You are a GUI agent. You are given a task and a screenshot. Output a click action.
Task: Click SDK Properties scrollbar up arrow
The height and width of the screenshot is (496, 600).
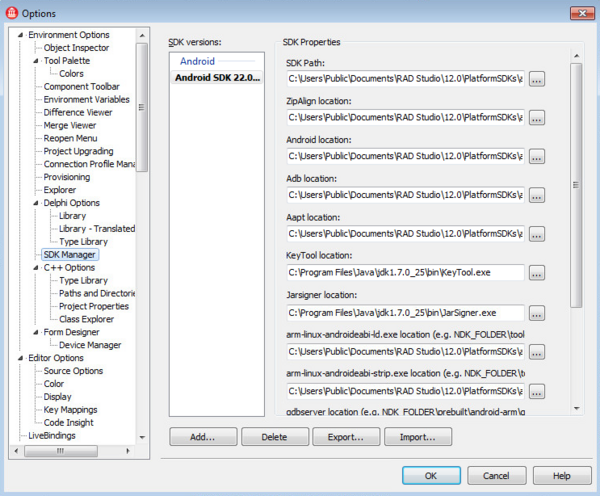click(576, 56)
